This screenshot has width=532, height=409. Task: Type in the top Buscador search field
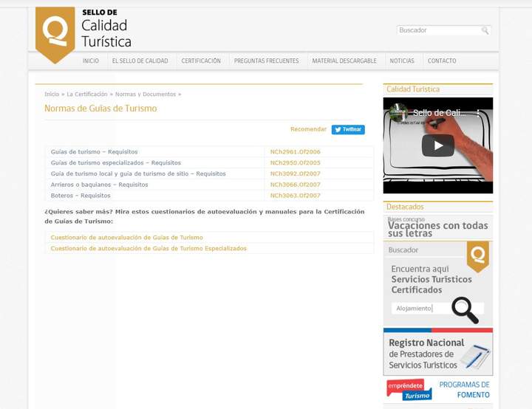437,30
